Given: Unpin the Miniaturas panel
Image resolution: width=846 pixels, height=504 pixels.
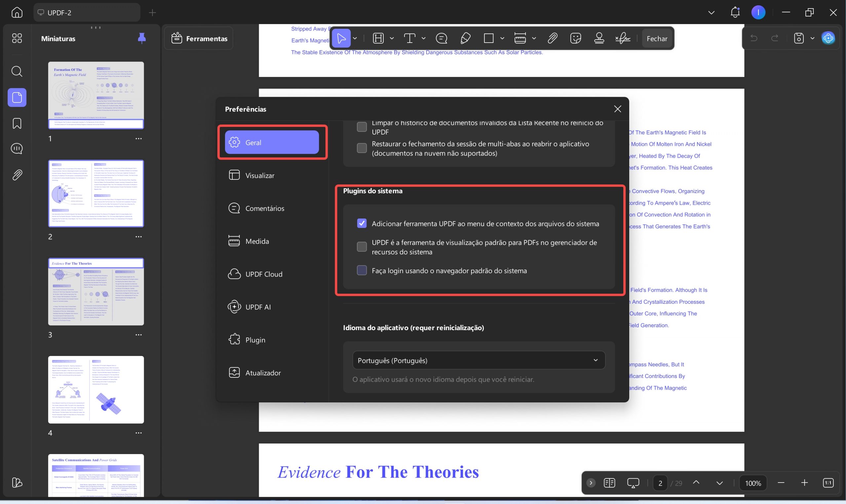Looking at the screenshot, I should pos(142,38).
